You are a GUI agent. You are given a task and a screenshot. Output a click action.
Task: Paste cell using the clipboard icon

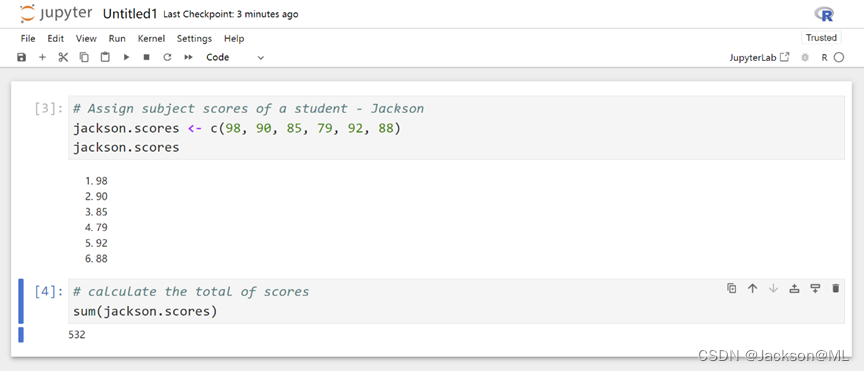click(105, 57)
